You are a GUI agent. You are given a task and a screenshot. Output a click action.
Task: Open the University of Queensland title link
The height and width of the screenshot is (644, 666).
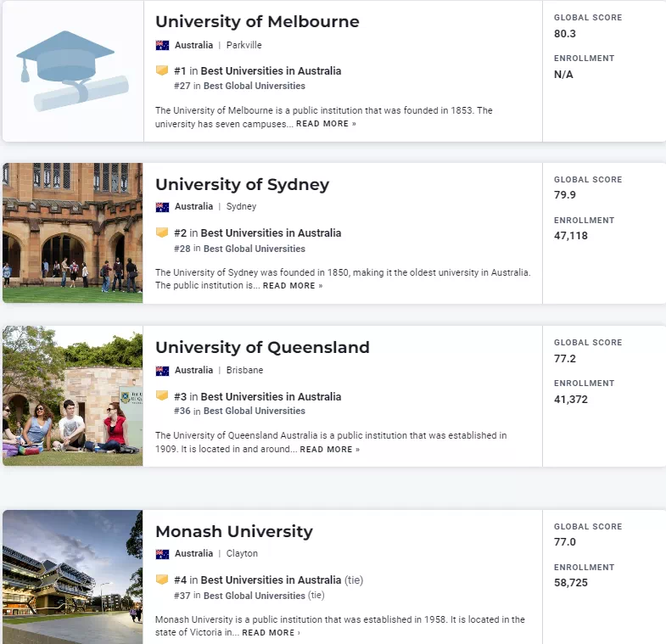pos(262,348)
